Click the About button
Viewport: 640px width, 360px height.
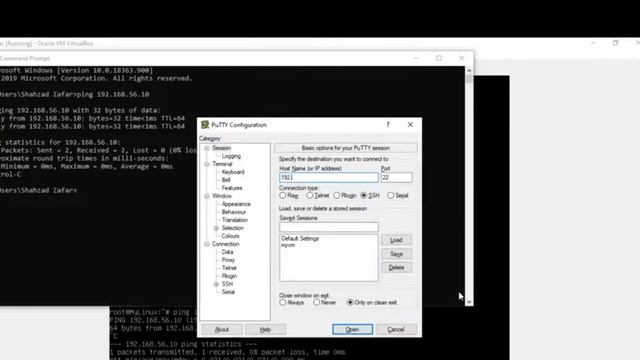click(222, 329)
